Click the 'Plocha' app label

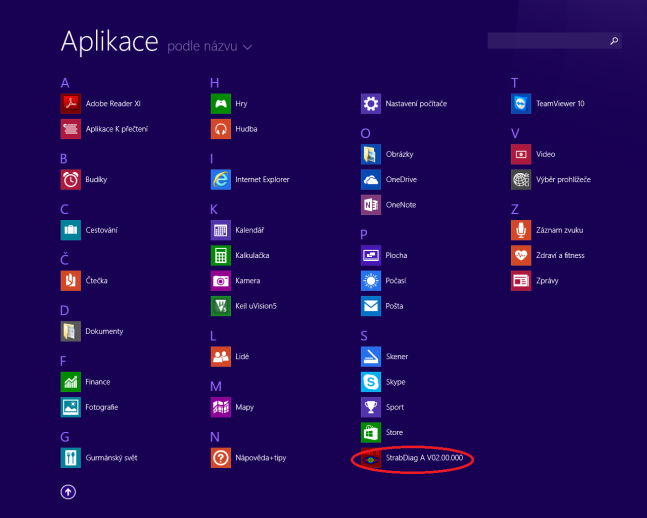[397, 255]
